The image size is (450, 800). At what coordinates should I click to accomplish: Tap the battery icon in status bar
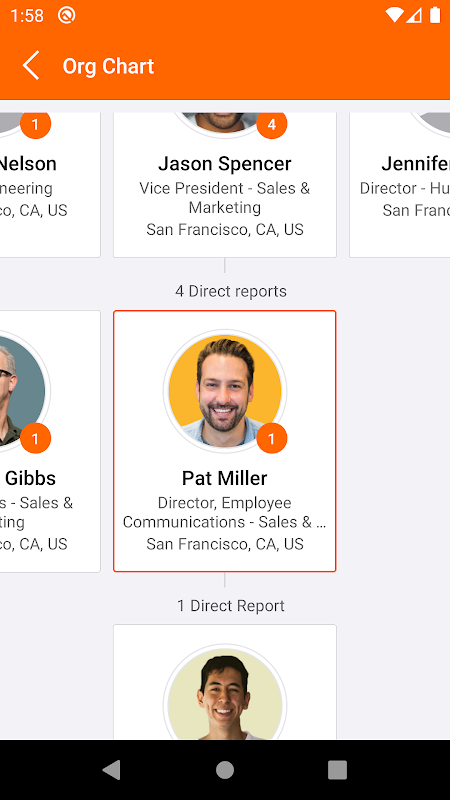(435, 15)
